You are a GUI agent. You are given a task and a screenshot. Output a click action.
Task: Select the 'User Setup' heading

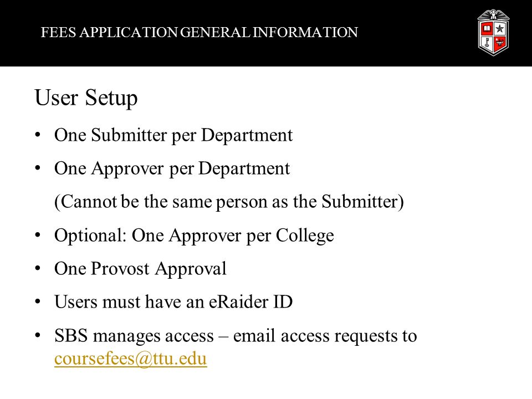click(x=86, y=98)
